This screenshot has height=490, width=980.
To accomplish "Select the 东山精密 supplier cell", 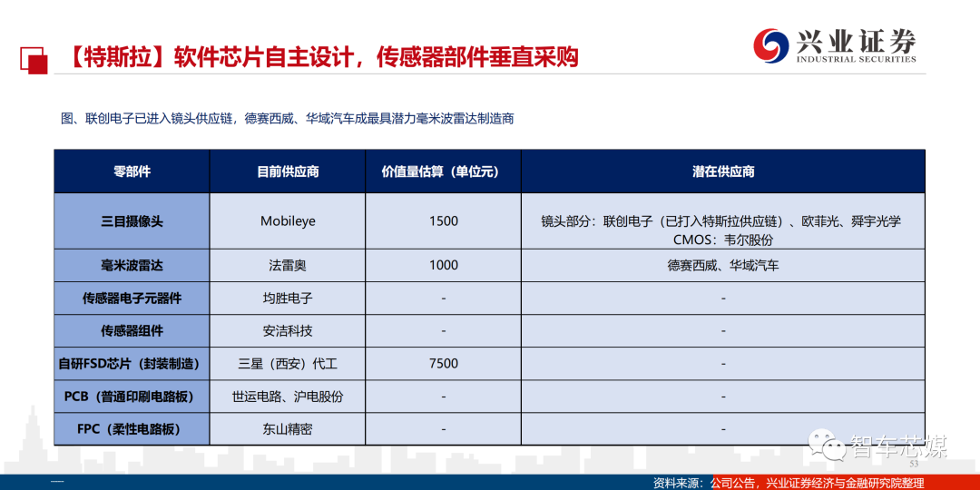I will (288, 428).
